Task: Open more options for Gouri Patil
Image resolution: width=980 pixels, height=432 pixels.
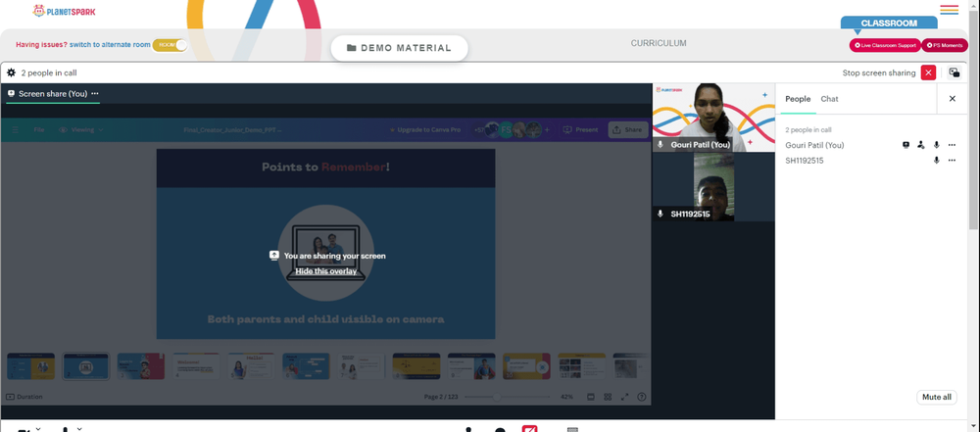Action: pos(952,145)
